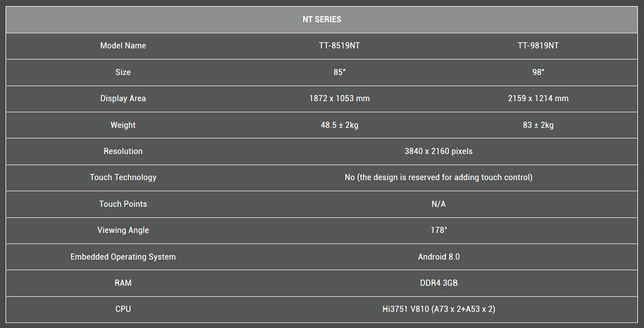Select the 85" size value
Image resolution: width=644 pixels, height=328 pixels.
click(339, 72)
